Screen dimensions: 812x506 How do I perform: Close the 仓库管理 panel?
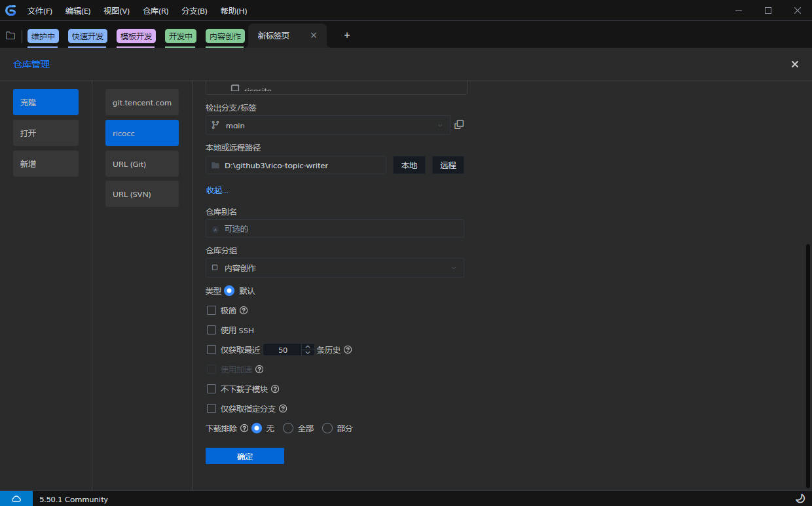click(795, 64)
